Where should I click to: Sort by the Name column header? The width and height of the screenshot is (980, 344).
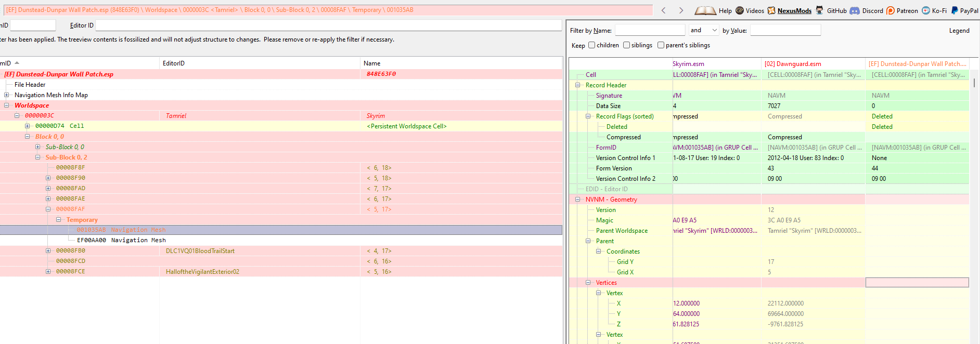[x=461, y=63]
